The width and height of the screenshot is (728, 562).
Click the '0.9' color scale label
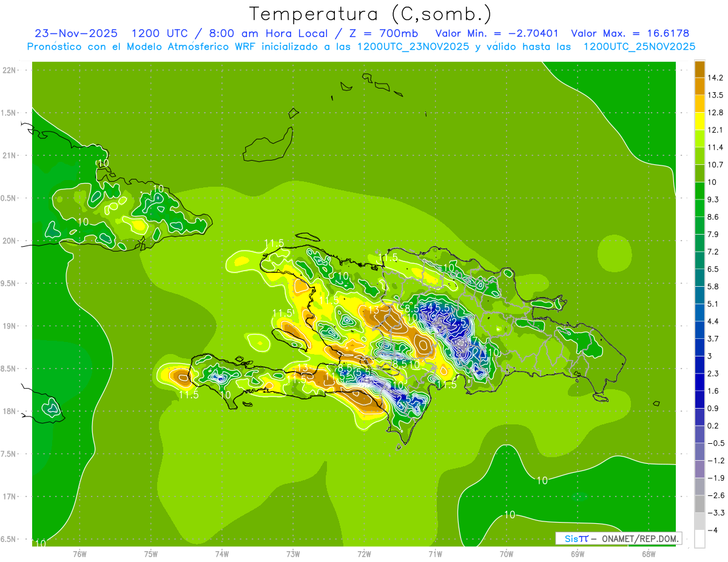pos(713,408)
